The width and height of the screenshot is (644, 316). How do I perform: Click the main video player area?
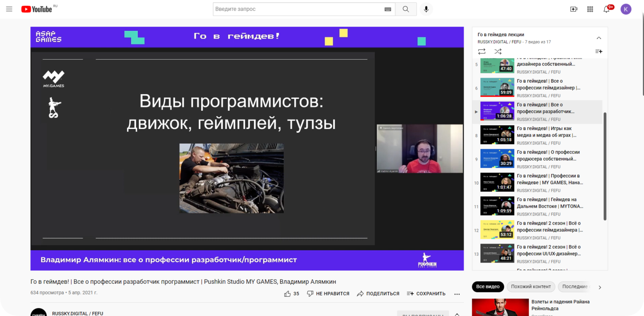247,148
